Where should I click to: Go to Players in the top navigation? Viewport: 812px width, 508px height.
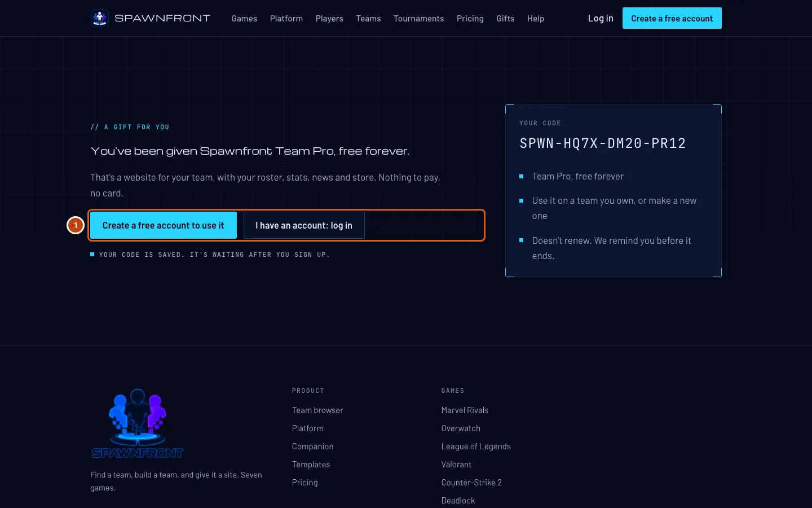coord(329,19)
